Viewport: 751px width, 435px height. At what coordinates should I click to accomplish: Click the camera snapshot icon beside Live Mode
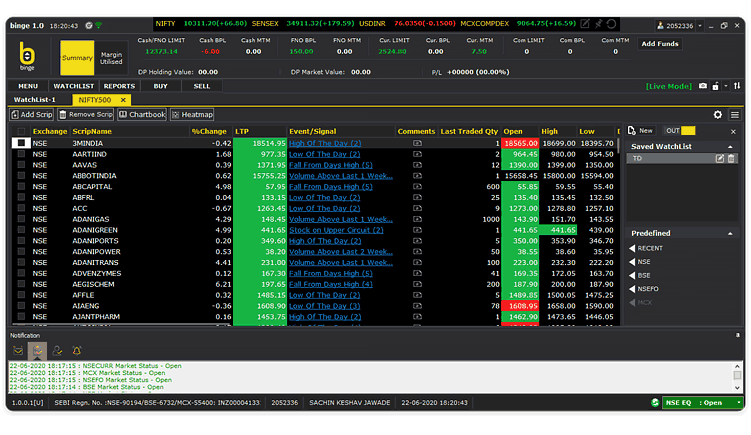tap(703, 86)
